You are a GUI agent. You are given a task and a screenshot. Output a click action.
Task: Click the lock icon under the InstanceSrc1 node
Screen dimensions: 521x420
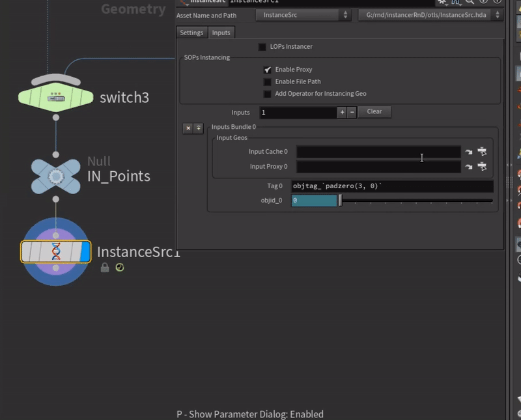coord(105,267)
